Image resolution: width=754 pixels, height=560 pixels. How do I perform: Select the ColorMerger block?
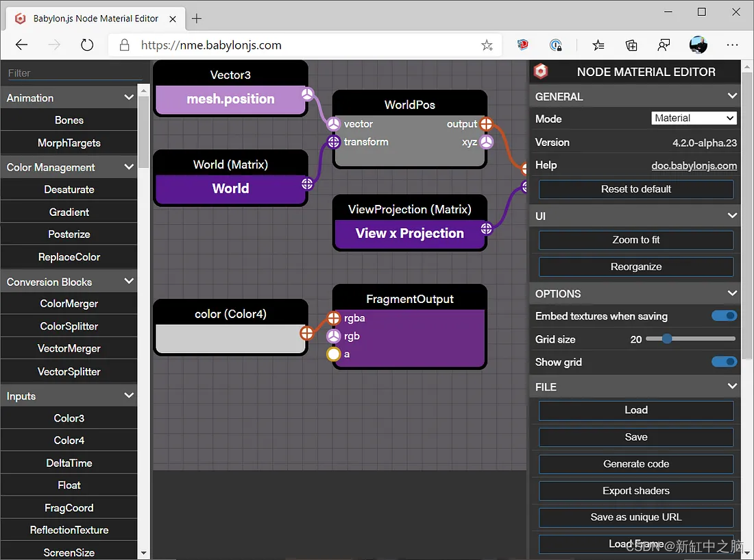click(69, 304)
